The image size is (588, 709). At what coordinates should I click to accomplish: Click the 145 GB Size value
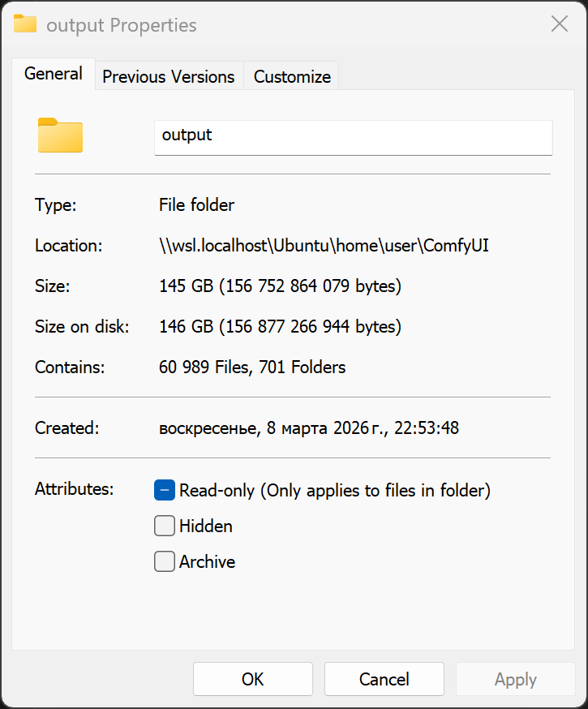pyautogui.click(x=280, y=286)
